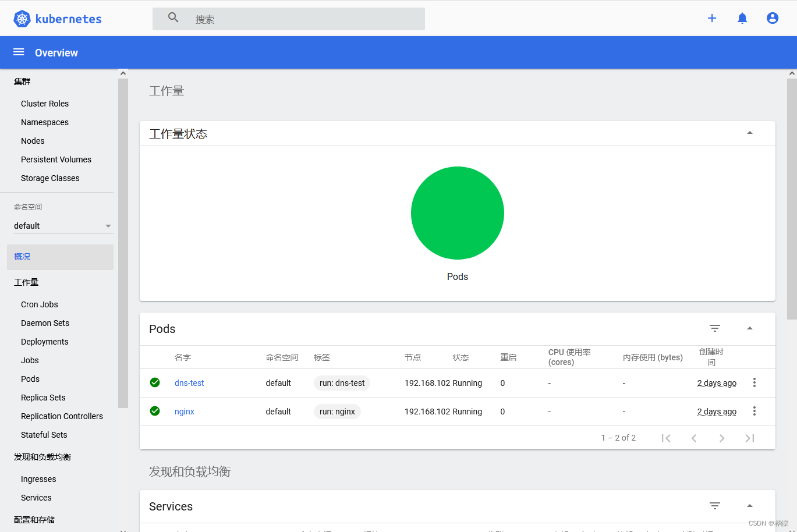Viewport: 797px width, 532px height.
Task: Go to previous page of Pods
Action: pos(694,438)
